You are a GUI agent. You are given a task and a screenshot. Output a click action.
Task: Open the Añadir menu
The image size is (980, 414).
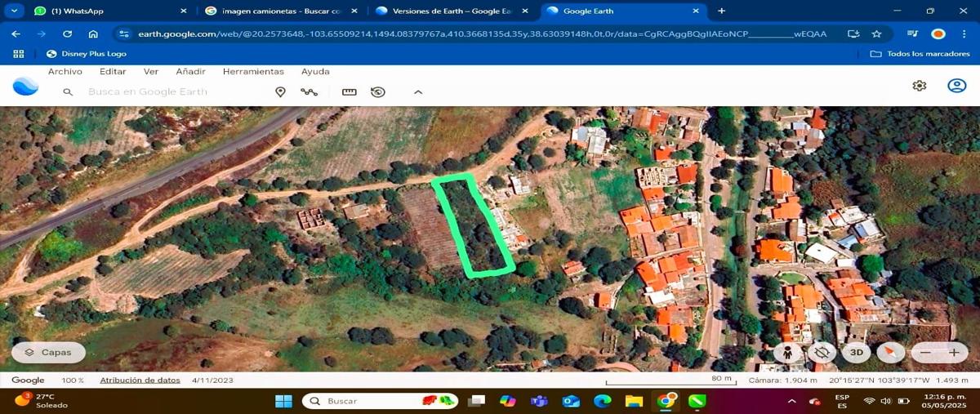click(x=190, y=72)
